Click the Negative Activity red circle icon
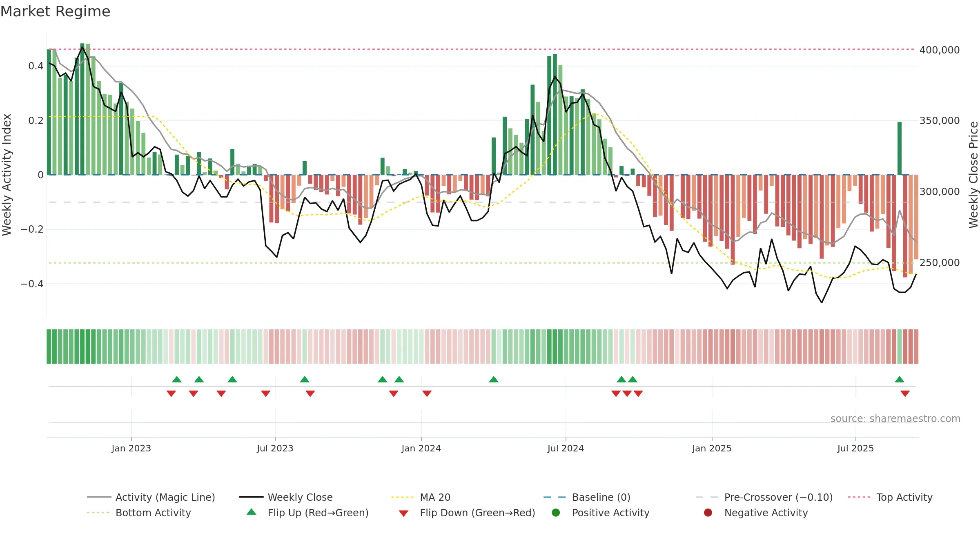 (708, 513)
